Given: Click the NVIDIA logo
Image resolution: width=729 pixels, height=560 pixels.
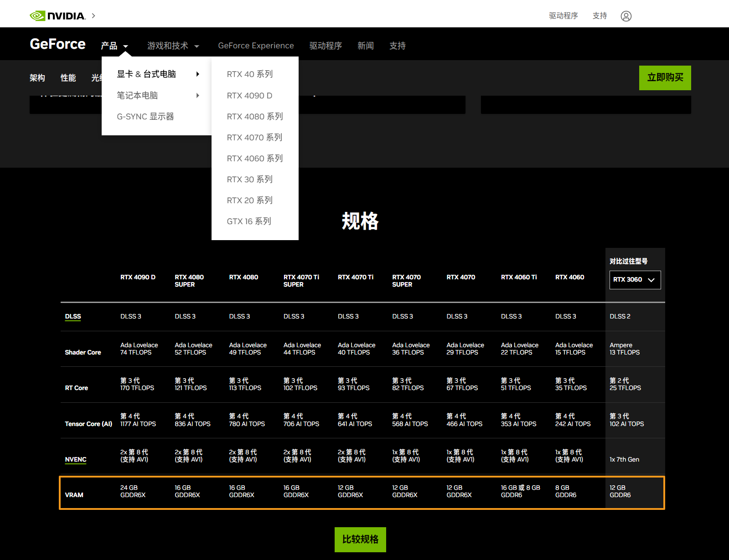Looking at the screenshot, I should tap(57, 16).
